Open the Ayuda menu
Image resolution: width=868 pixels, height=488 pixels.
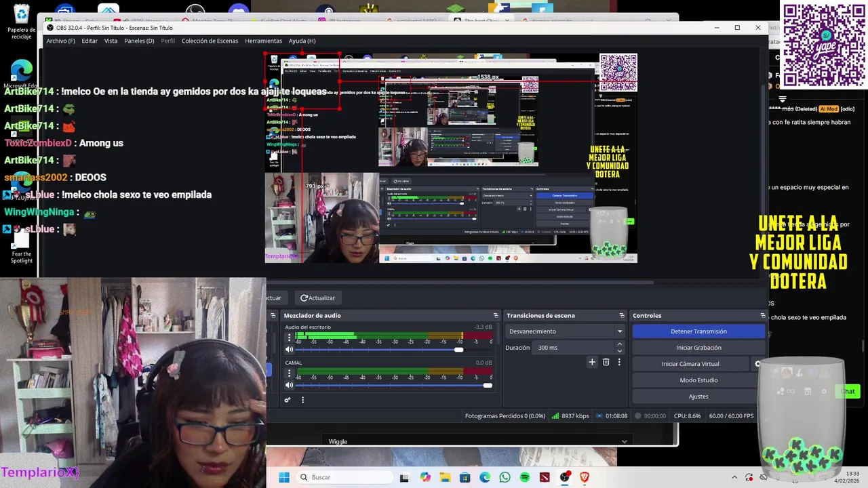[302, 41]
